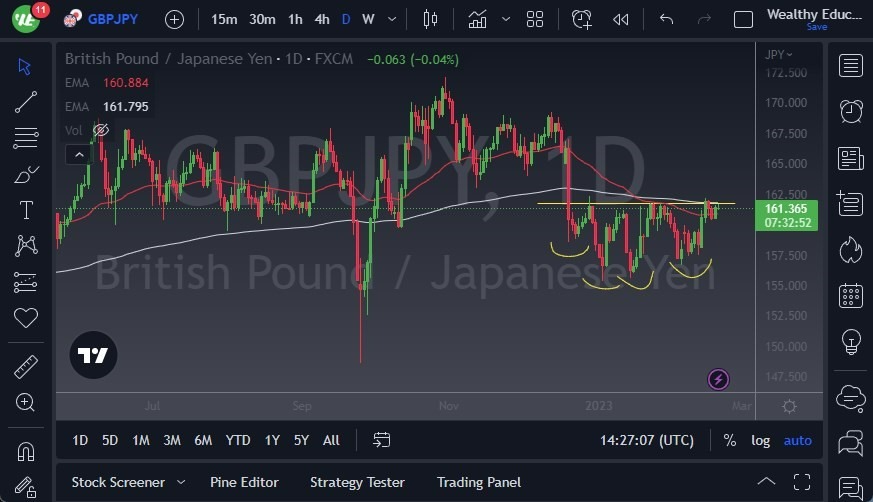
Task: Open the alerts alarm clock panel
Action: click(851, 111)
